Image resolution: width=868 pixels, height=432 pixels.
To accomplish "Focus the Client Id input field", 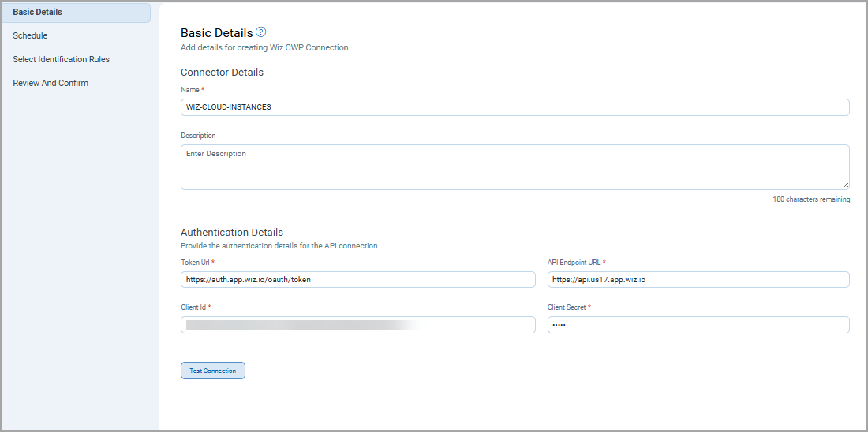I will point(357,325).
